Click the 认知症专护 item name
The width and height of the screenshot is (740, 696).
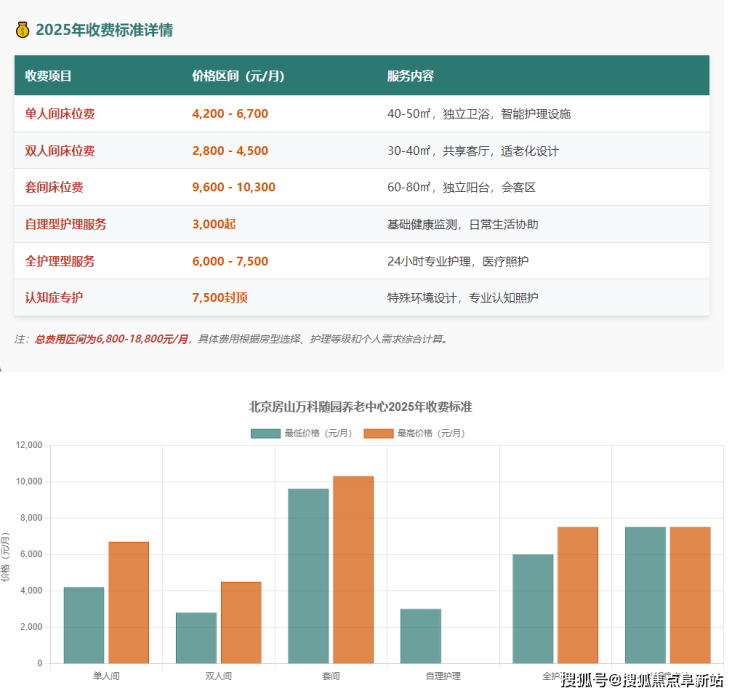tap(54, 298)
